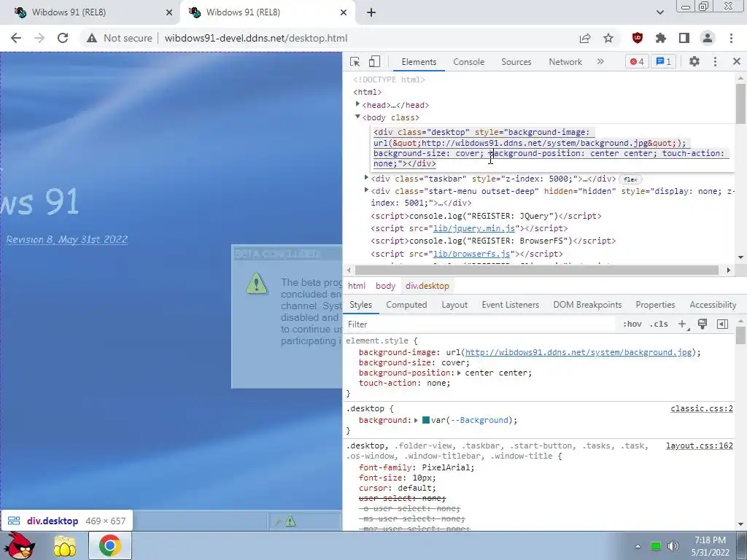Open DevTools three-dot customize menu

coord(715,61)
